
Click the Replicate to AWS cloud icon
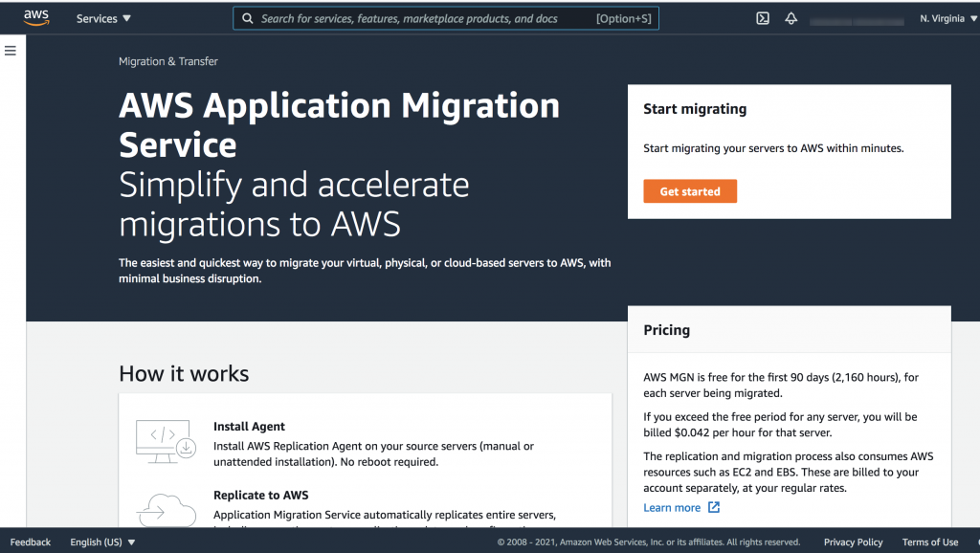point(166,508)
